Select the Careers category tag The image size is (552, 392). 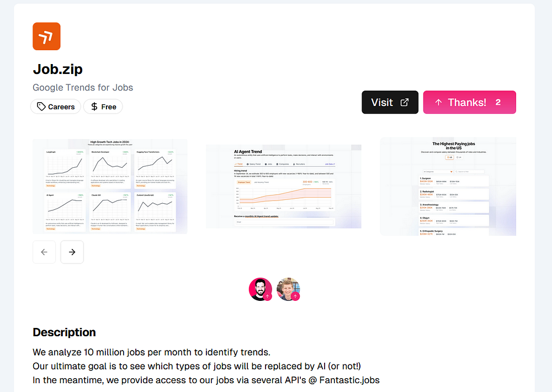[56, 107]
